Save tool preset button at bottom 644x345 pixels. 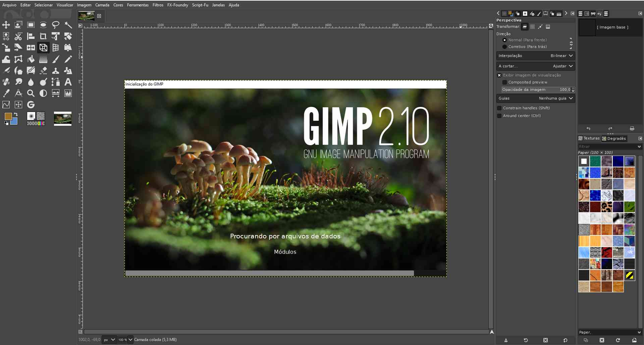[506, 340]
